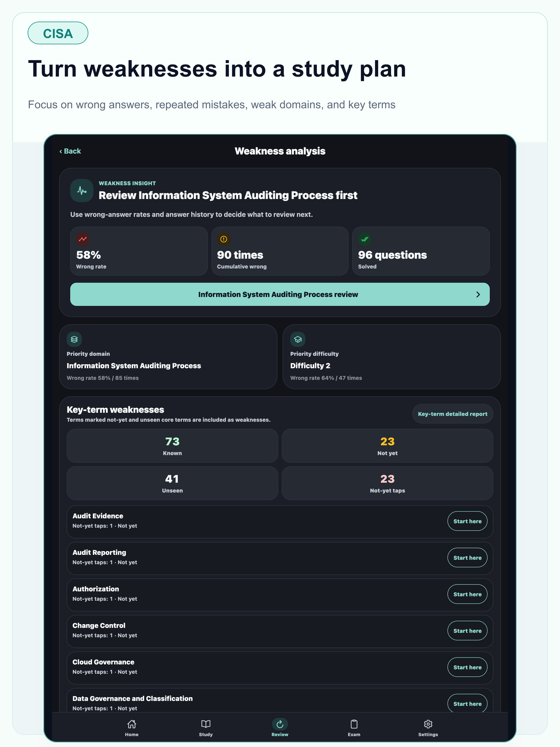Click the 58% Wrong rate card
Image resolution: width=560 pixels, height=747 pixels.
(139, 251)
